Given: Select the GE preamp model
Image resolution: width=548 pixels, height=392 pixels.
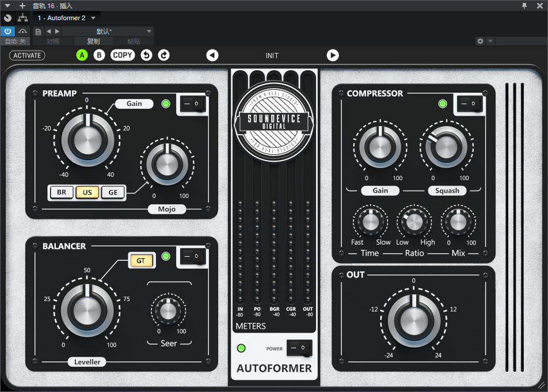Looking at the screenshot, I should click(x=113, y=192).
